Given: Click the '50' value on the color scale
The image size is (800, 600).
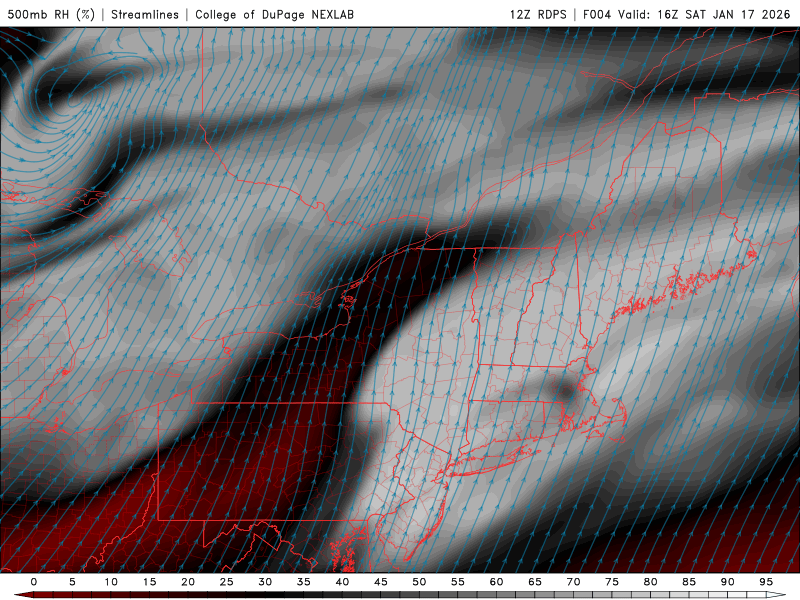Looking at the screenshot, I should tap(419, 582).
